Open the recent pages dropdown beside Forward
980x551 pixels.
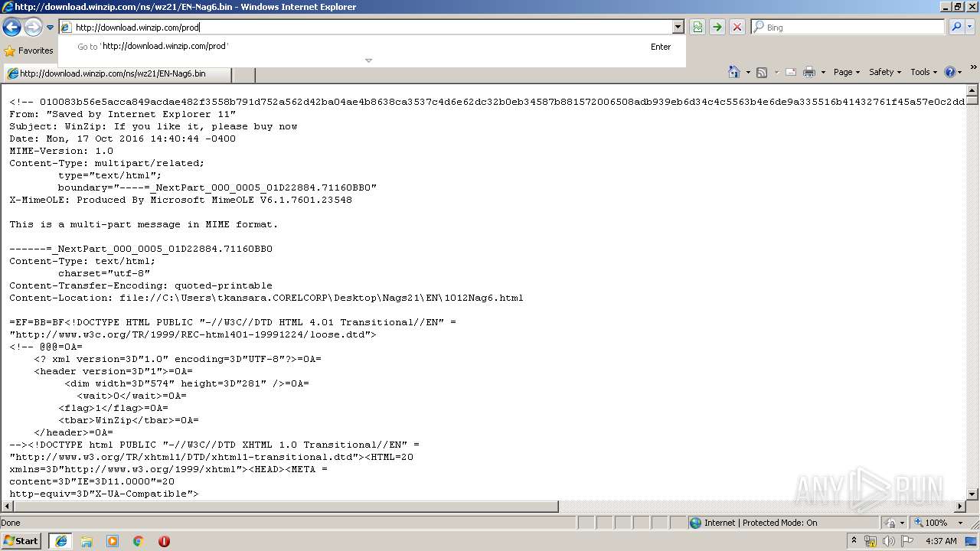(x=50, y=28)
